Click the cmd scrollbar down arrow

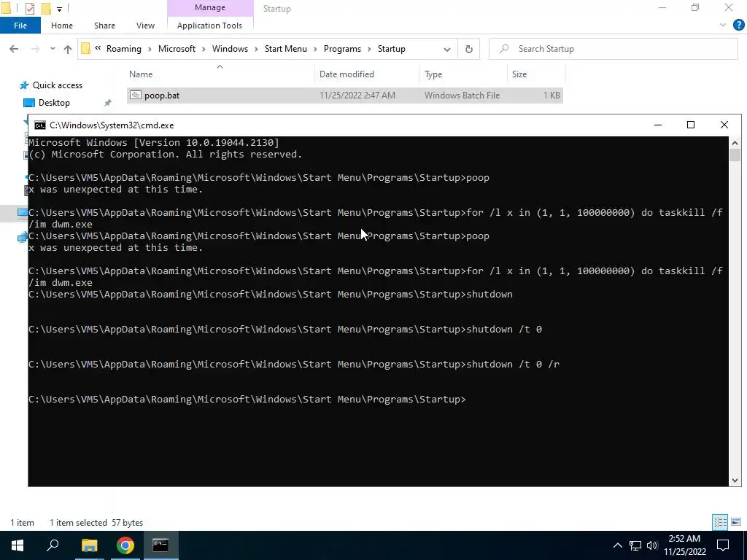click(x=735, y=481)
